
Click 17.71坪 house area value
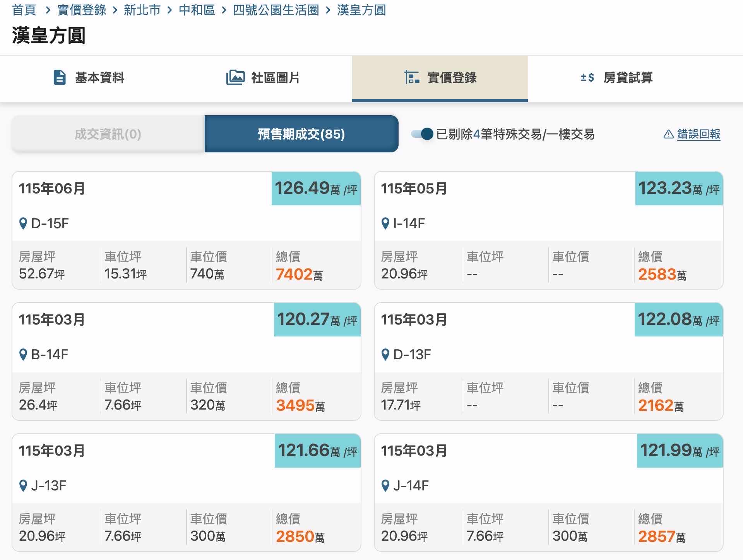coord(401,405)
